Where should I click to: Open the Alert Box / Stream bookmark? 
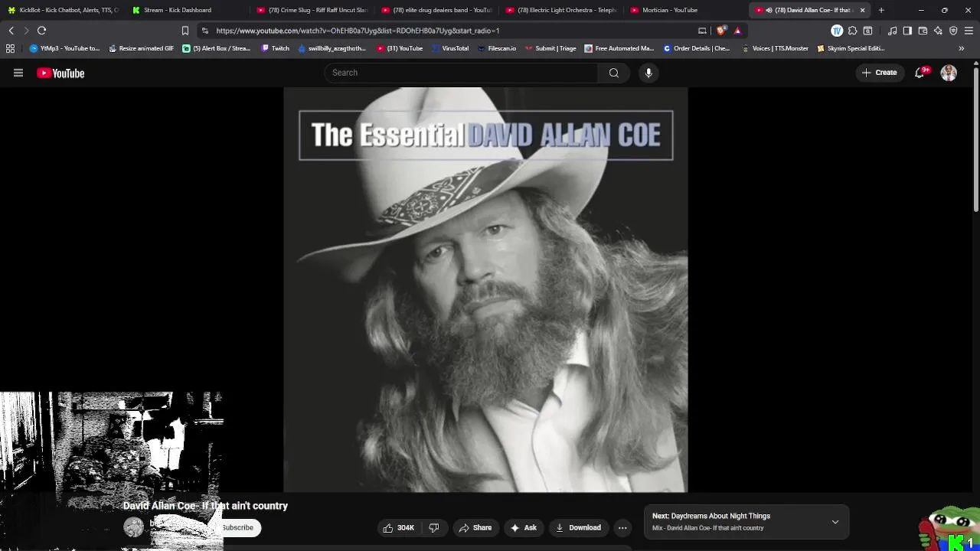216,48
